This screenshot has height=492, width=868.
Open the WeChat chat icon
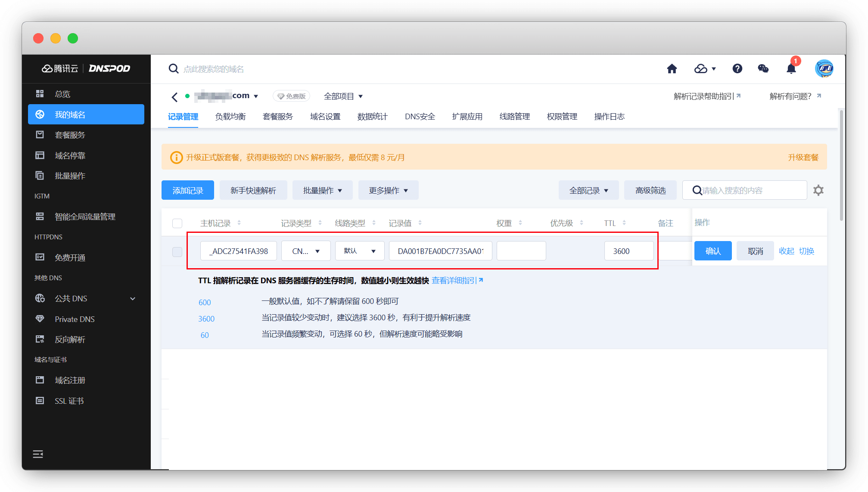click(x=763, y=69)
